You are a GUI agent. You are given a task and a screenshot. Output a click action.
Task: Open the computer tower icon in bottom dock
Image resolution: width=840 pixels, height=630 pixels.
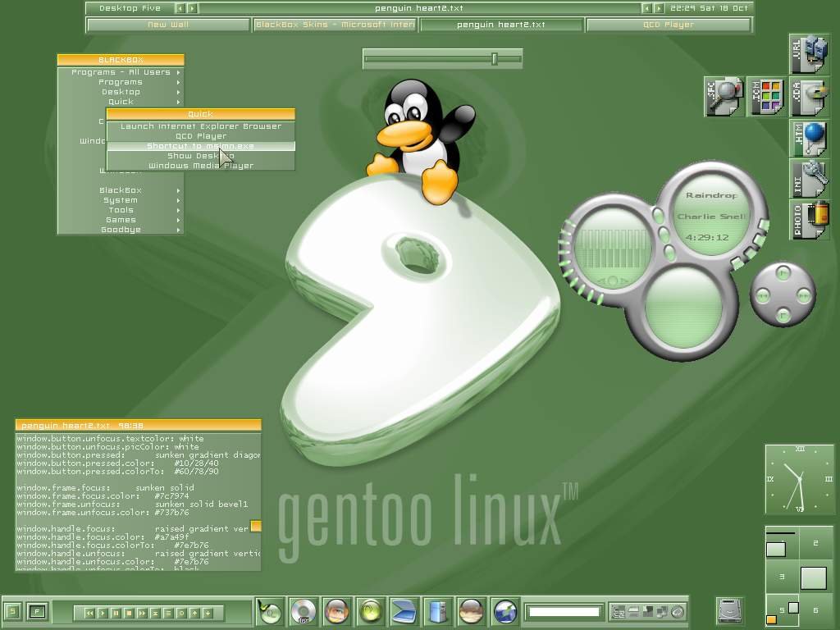click(x=438, y=611)
